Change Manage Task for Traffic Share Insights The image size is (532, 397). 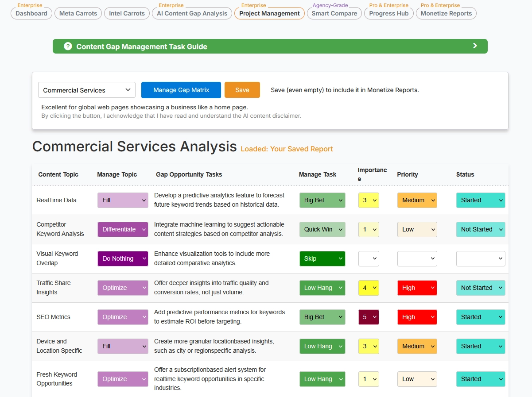[x=322, y=288]
